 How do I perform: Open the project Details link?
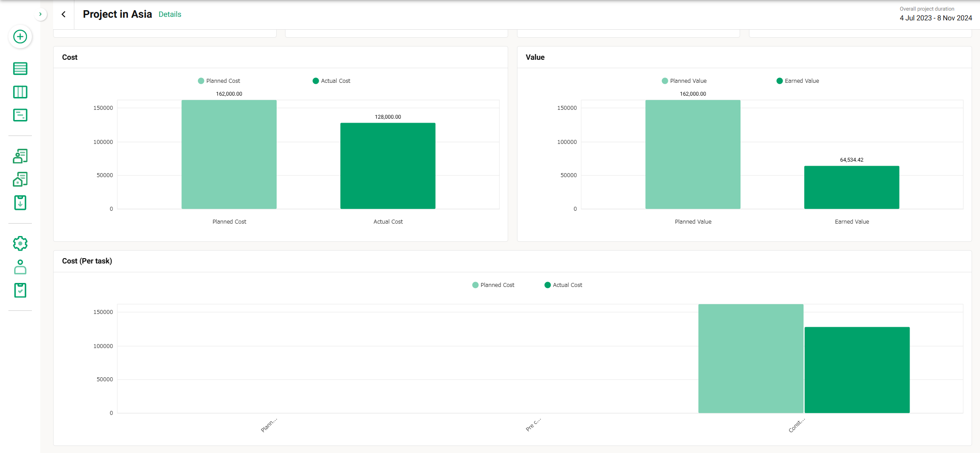coord(170,15)
